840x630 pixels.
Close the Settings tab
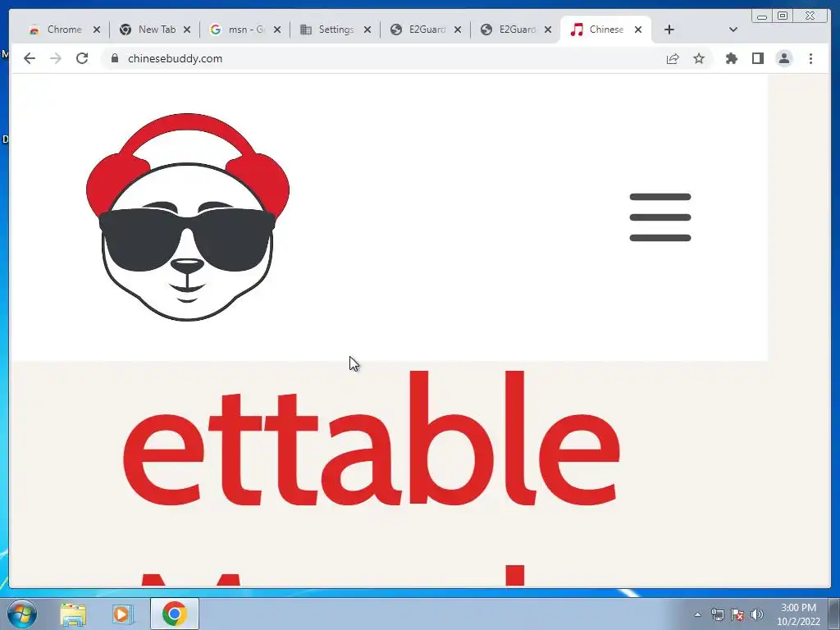[x=367, y=30]
